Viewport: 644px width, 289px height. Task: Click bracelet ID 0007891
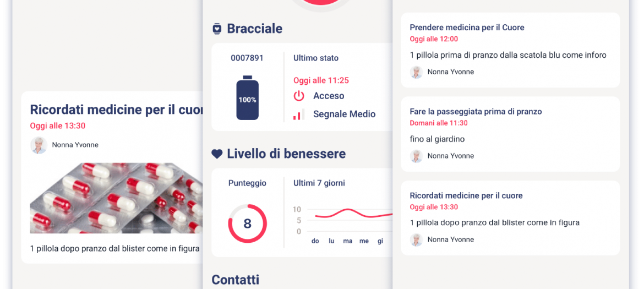pos(247,58)
